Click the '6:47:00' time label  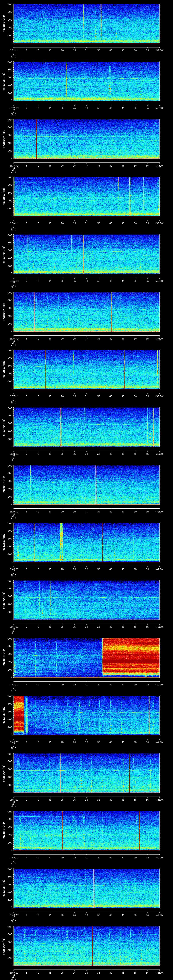point(14,972)
